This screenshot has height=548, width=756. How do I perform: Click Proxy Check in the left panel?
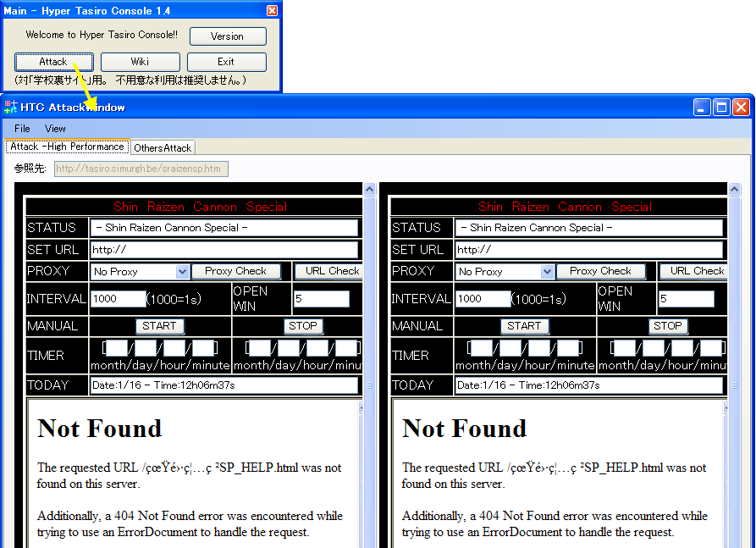(x=235, y=271)
